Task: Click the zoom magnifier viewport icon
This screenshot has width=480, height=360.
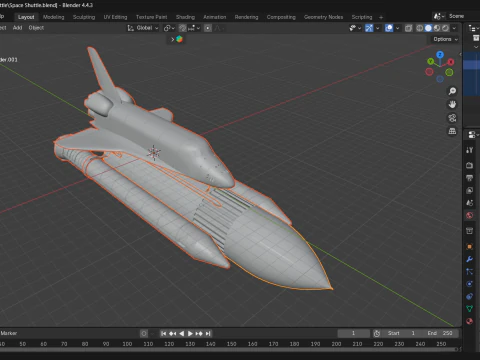Action: point(452,91)
